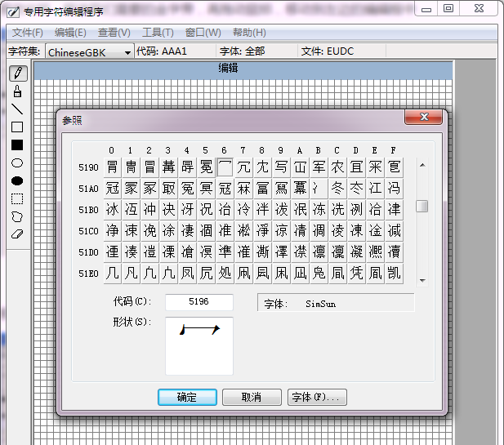
Task: Click the 代码(C) code input field
Action: click(198, 302)
